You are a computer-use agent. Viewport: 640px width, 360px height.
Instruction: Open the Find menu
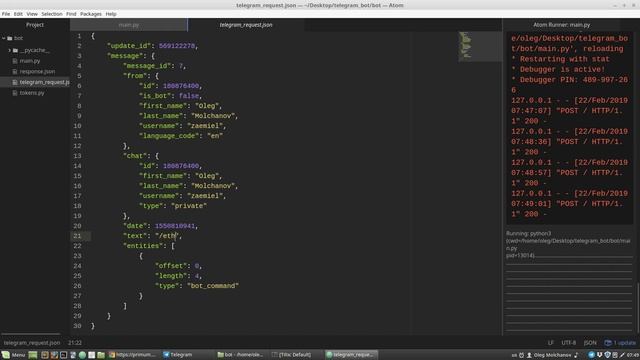tap(71, 14)
